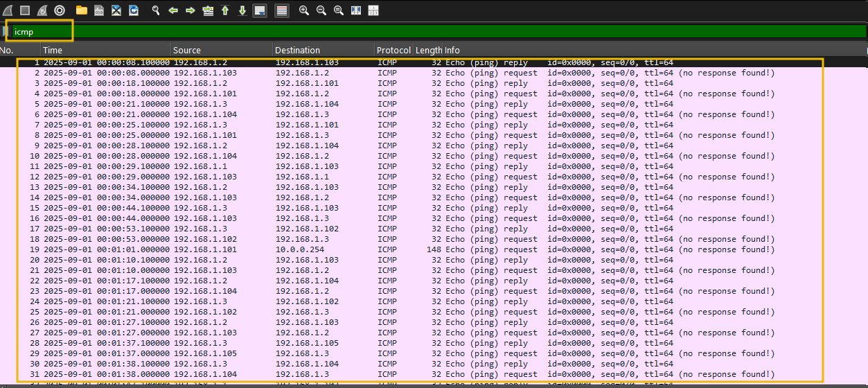Open a capture file folder icon

82,10
